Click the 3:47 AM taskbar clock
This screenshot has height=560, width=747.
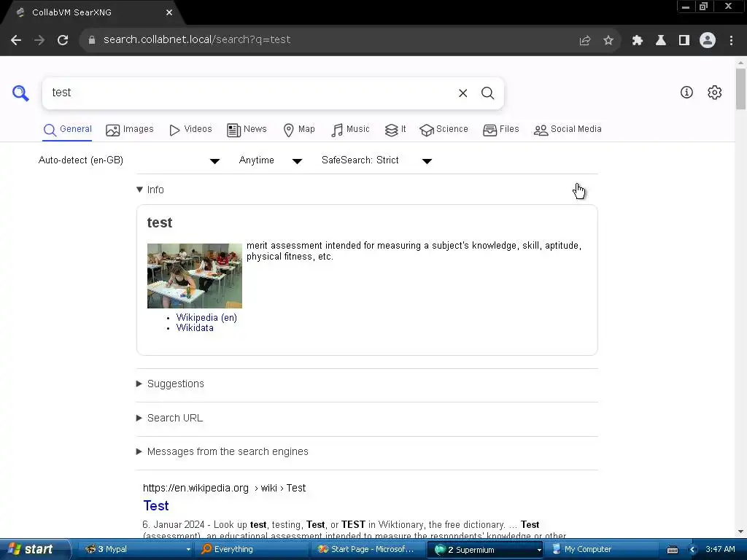(x=720, y=550)
